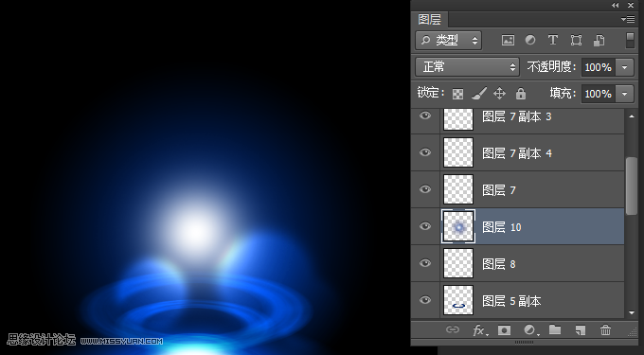Screen dimensions: 644x355
Task: Toggle the layer filtering on/off switch
Action: [x=630, y=40]
